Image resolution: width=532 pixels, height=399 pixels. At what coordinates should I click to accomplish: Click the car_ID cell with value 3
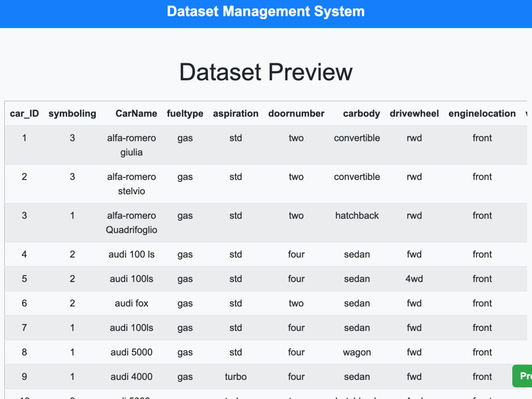click(24, 216)
